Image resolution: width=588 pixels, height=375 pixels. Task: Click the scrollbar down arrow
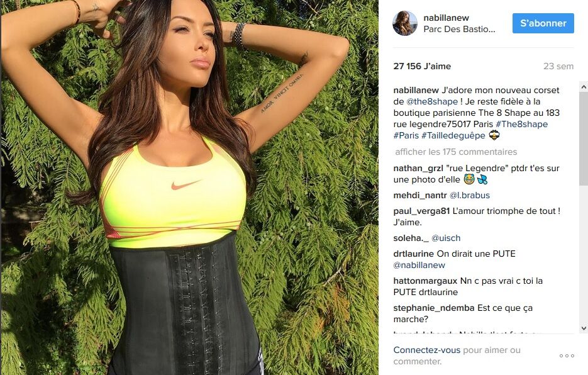[584, 328]
